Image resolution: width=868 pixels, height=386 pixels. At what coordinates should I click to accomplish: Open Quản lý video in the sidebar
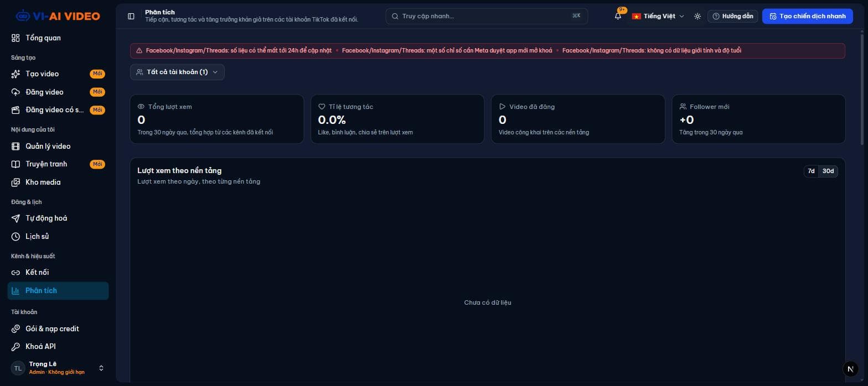(58, 146)
